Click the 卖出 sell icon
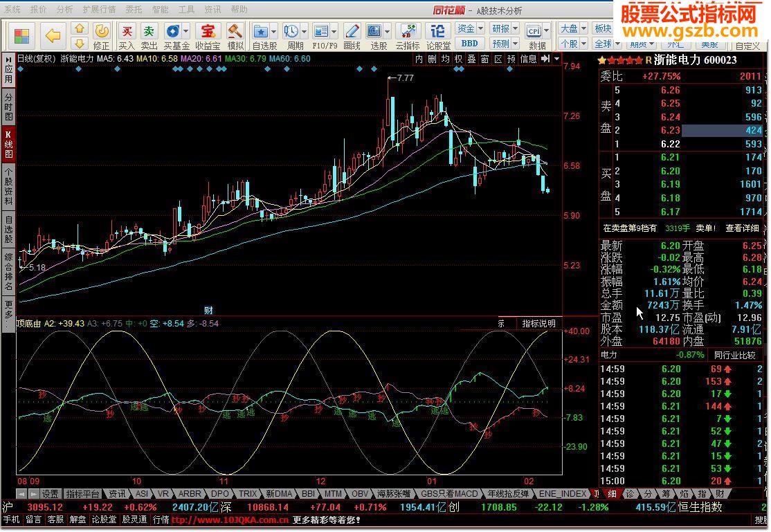The image size is (771, 532). point(149,36)
